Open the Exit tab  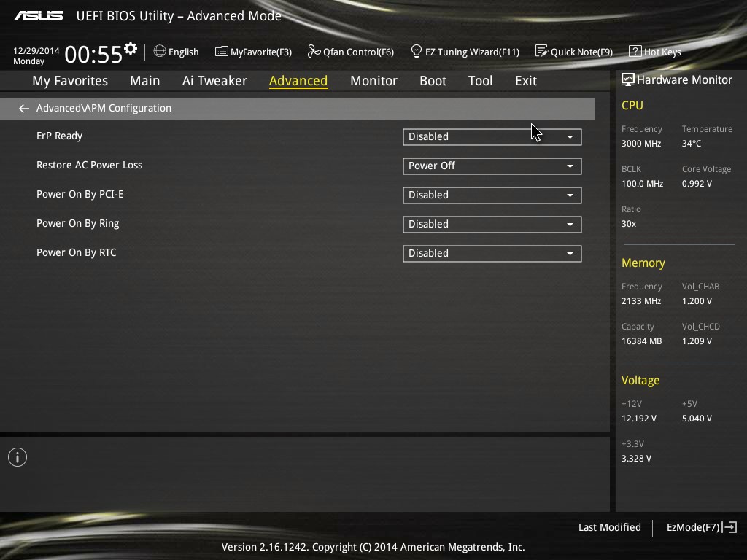click(526, 81)
